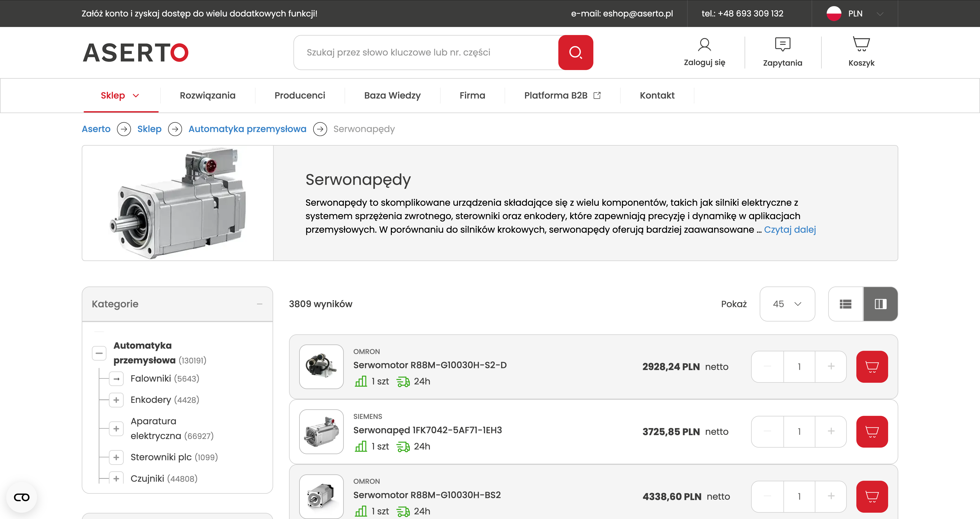Click the Załóż konto top banner text
The width and height of the screenshot is (980, 519).
click(199, 14)
